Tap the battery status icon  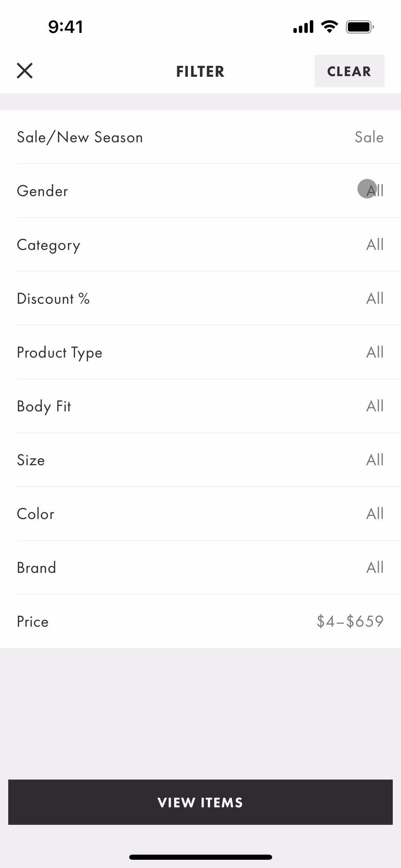[360, 27]
